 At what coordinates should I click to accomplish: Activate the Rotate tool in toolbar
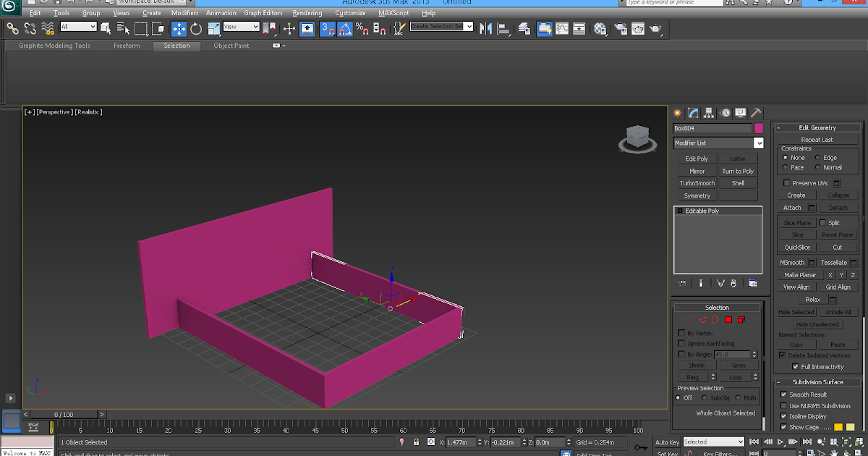196,29
